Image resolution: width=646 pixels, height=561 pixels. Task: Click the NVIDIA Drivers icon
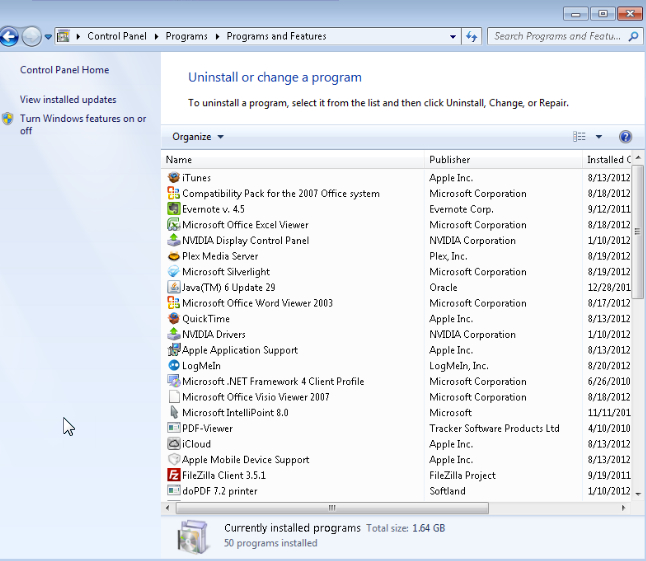coord(174,334)
